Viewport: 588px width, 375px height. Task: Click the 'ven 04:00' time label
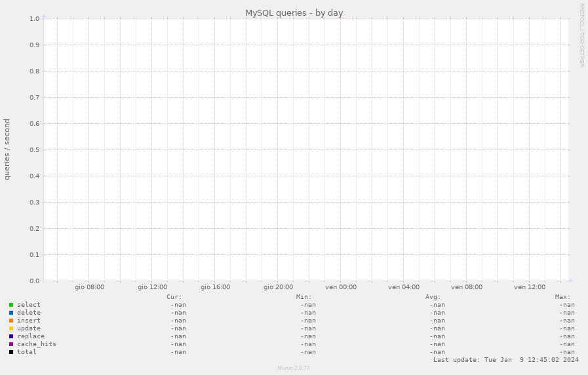404,287
